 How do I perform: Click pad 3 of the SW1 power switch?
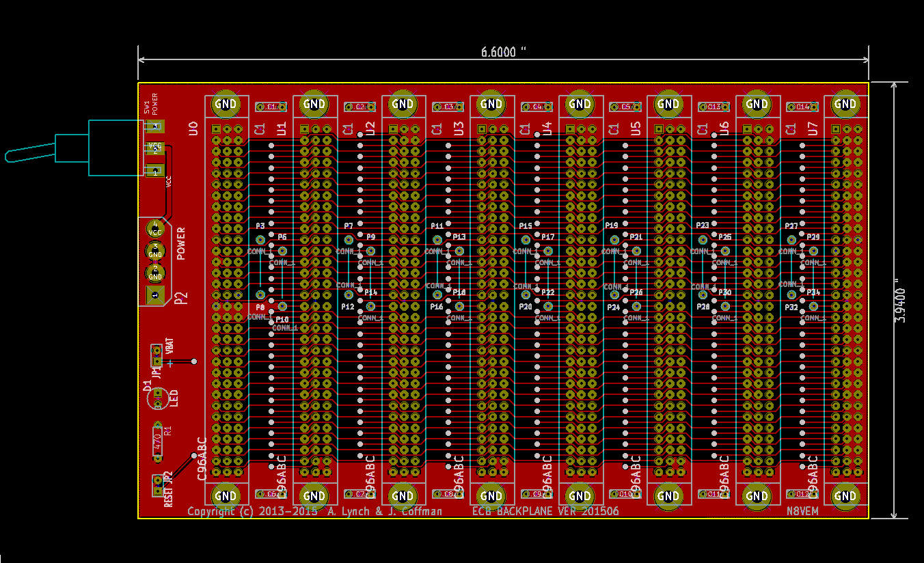coord(156,126)
